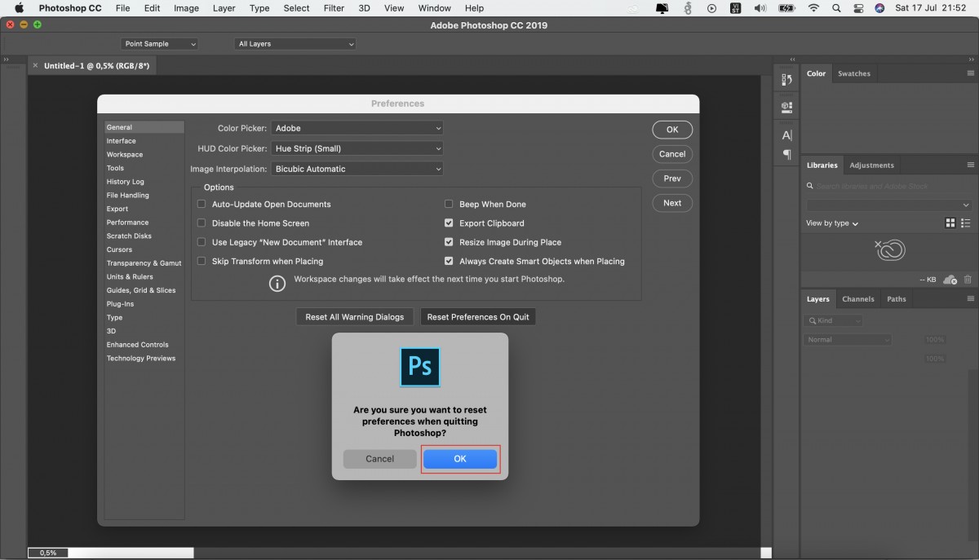Switch to the Swatches tab
979x560 pixels.
pyautogui.click(x=854, y=73)
